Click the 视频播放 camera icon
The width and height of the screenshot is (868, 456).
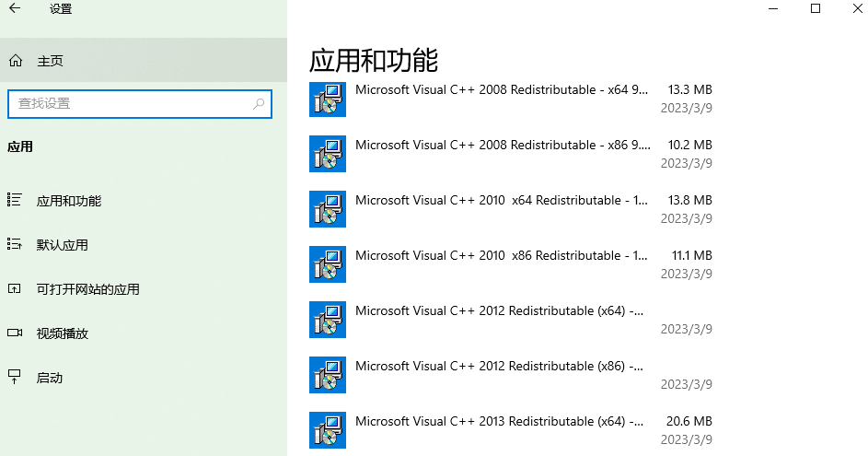click(x=15, y=333)
